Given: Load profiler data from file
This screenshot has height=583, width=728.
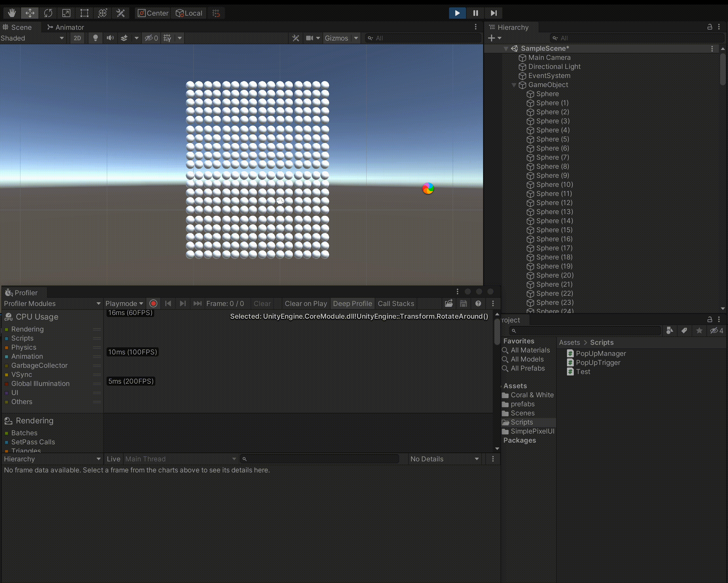Looking at the screenshot, I should tap(449, 304).
